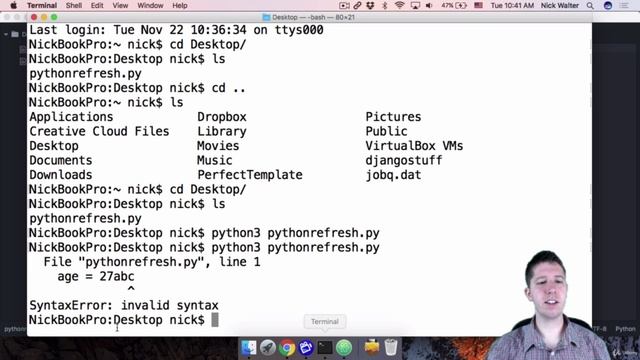
Task: Open the Shell menu
Action: 74,5
